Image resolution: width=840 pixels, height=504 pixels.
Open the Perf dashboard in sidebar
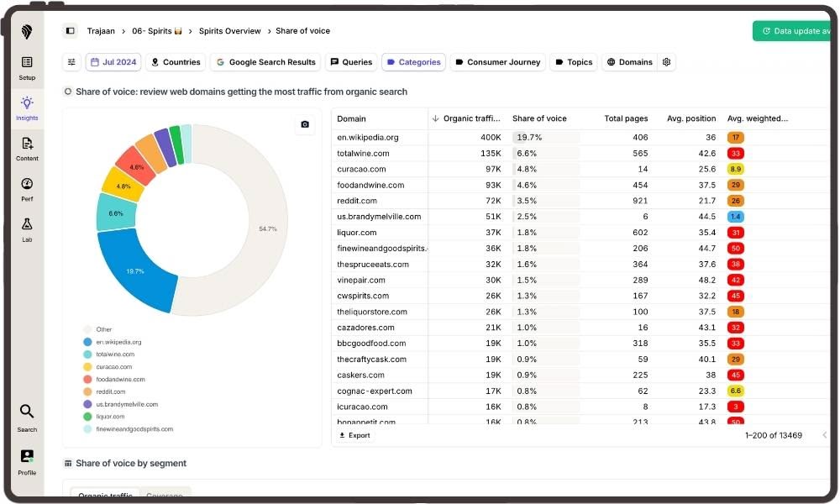point(27,189)
